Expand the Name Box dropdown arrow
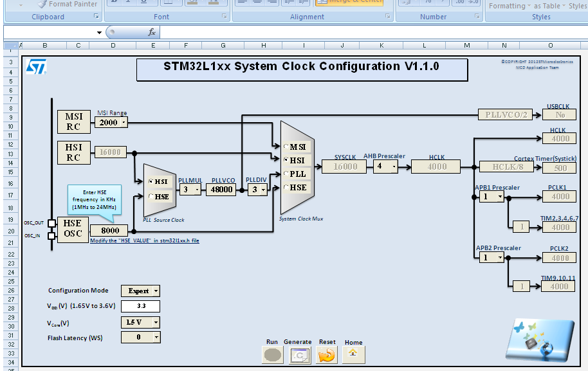 pos(99,33)
